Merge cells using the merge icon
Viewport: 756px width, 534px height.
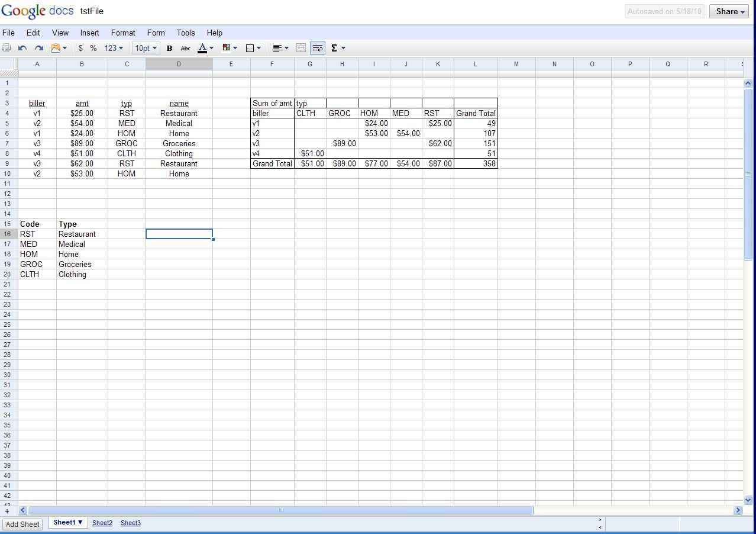pos(301,48)
